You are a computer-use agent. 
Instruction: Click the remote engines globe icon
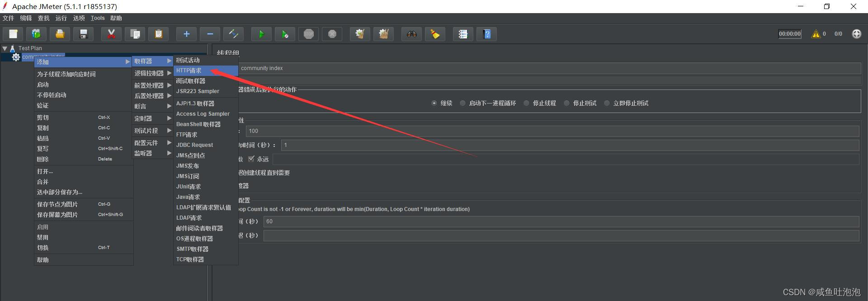point(856,34)
